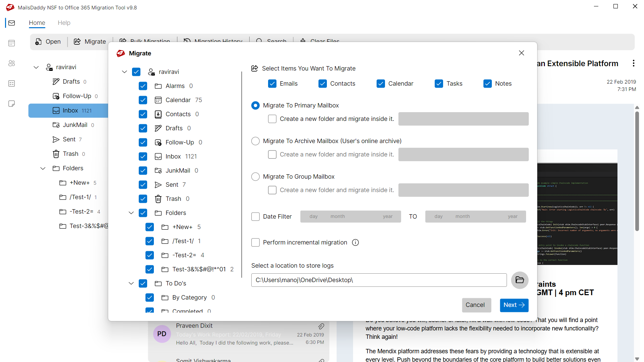This screenshot has width=644, height=362.
Task: Click the Contacts folder icon in dialog tree
Action: pos(158,114)
